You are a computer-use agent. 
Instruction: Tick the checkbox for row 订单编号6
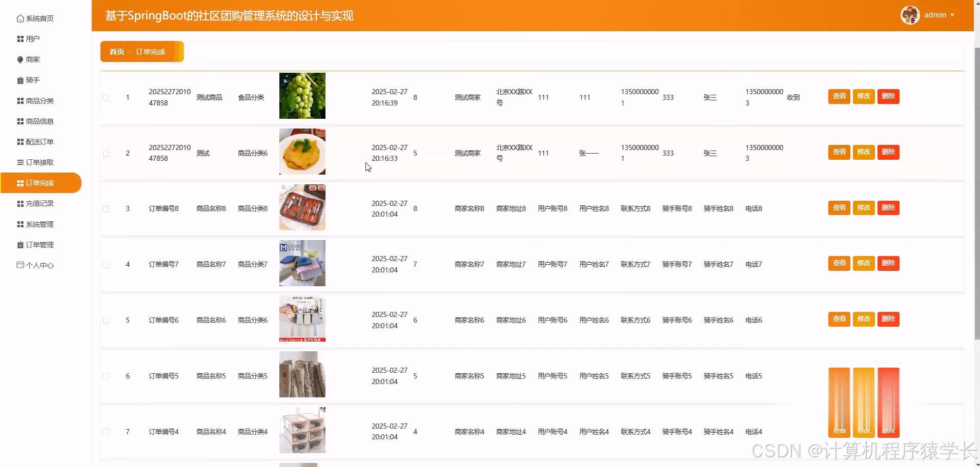(x=106, y=321)
